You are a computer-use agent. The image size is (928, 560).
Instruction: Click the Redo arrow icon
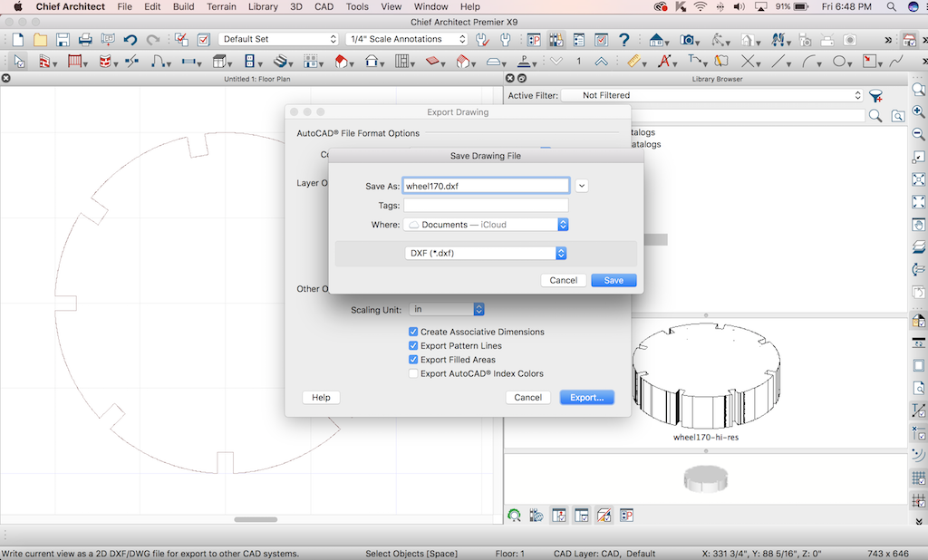[x=152, y=40]
